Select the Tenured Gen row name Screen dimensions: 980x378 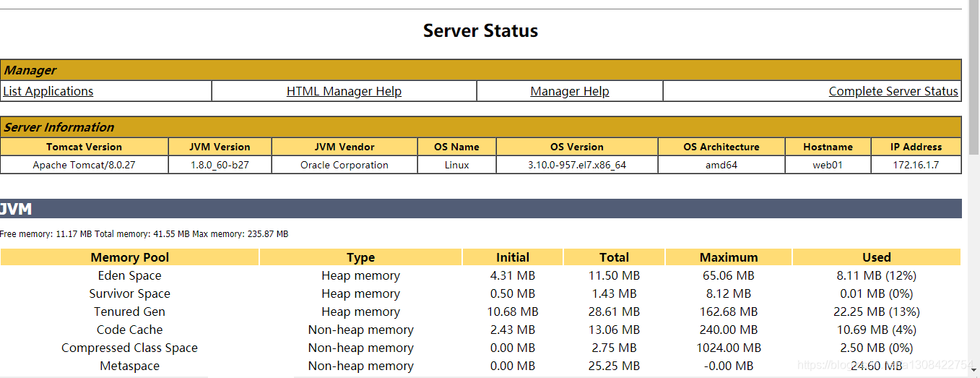click(130, 312)
